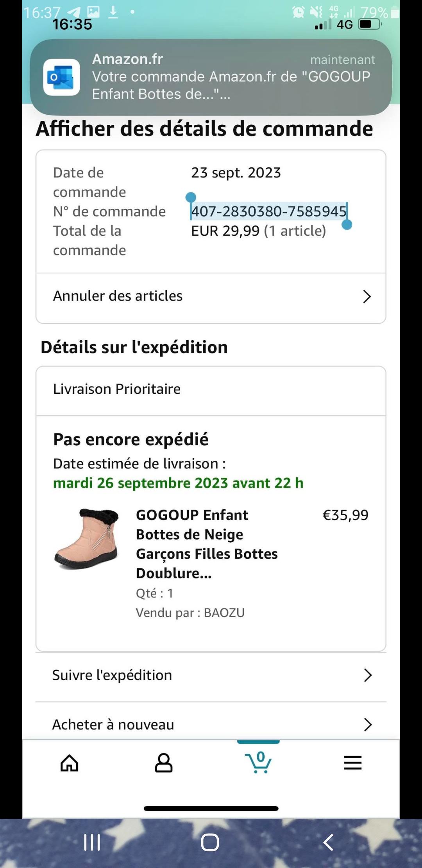Image resolution: width=422 pixels, height=868 pixels.
Task: Tap chevron next to Suivre l'expédition
Action: click(367, 675)
